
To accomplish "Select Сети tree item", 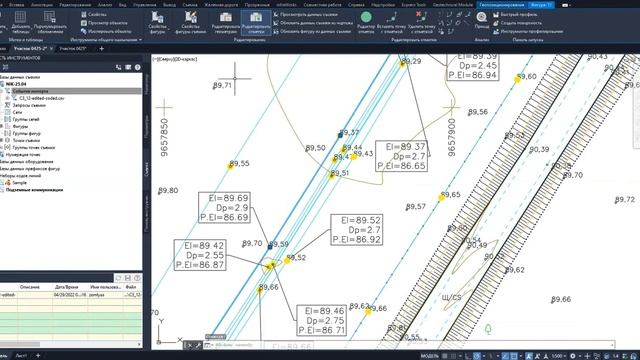I will [x=17, y=112].
